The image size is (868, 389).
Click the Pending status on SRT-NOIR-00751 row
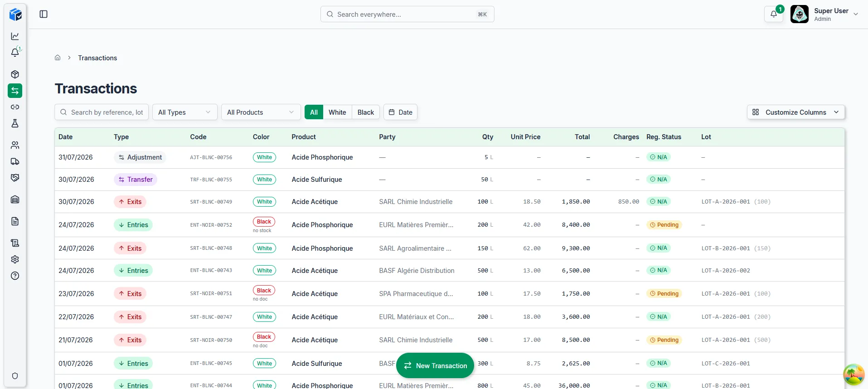tap(664, 294)
